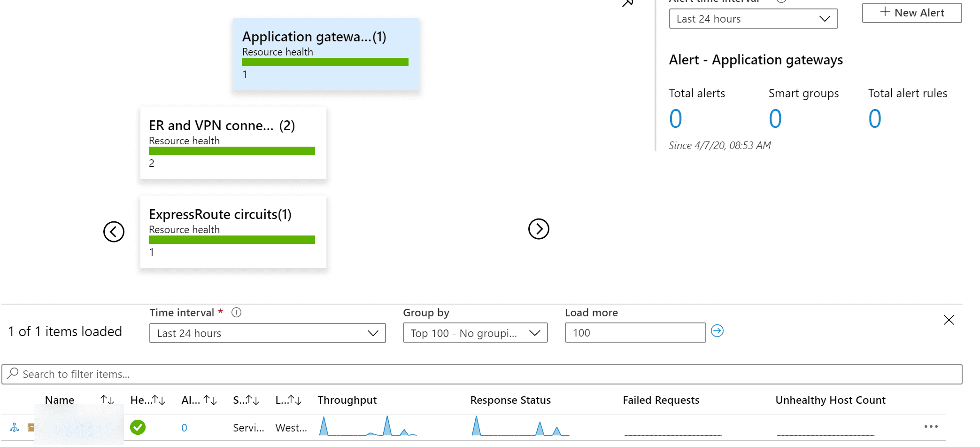Click the search magnifier icon
980x447 pixels.
[13, 373]
